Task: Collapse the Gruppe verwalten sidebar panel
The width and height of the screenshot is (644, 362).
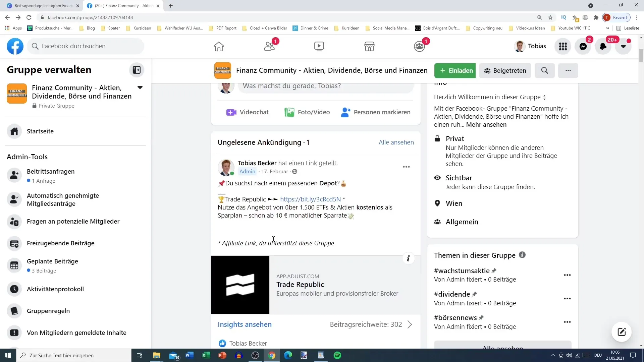Action: (x=137, y=70)
